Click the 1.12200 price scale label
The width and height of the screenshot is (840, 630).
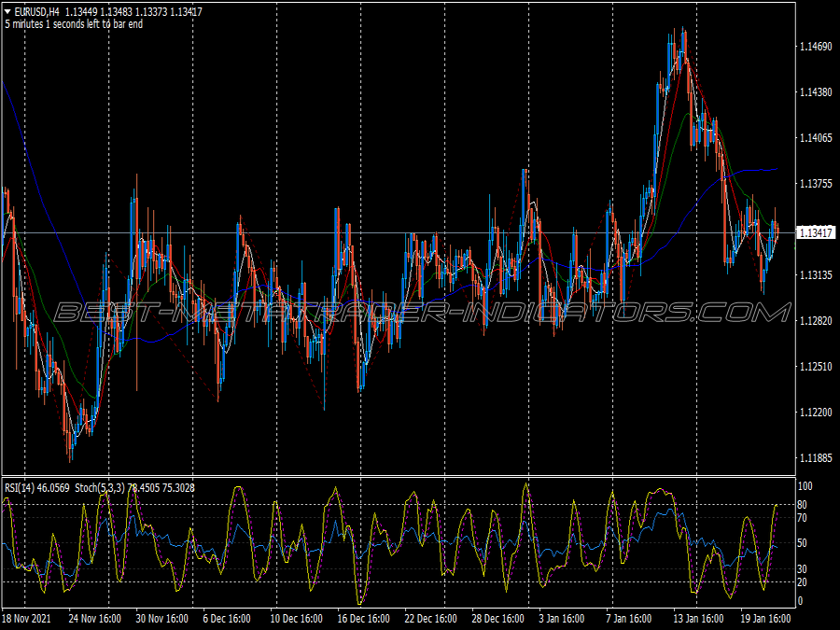pos(816,412)
